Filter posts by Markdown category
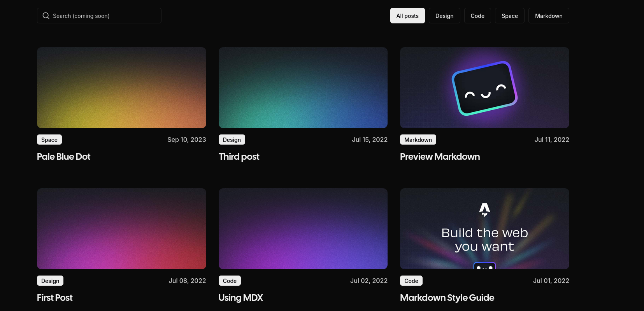The width and height of the screenshot is (644, 311). pos(549,16)
